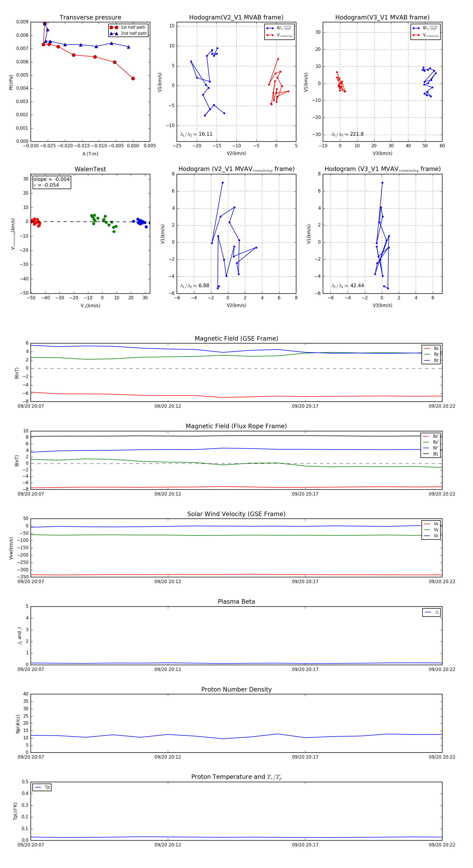Screen dimensions: 473x868
Task: Click the "Plasma Beta" plot title
Action: tap(236, 602)
